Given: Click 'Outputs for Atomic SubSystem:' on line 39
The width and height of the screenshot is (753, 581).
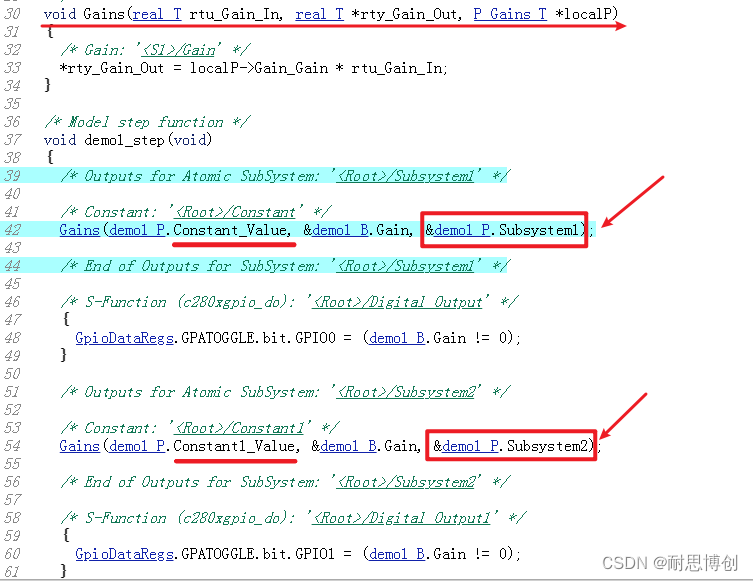Looking at the screenshot, I should [202, 176].
